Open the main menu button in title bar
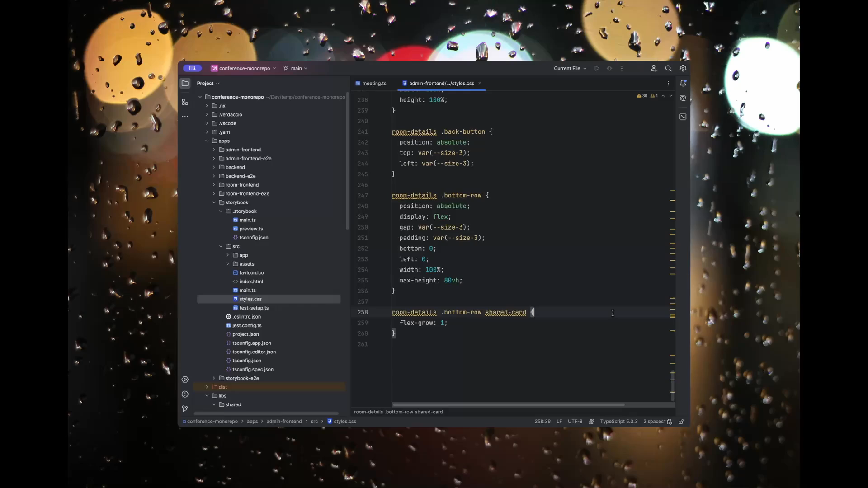The height and width of the screenshot is (488, 868). click(192, 68)
